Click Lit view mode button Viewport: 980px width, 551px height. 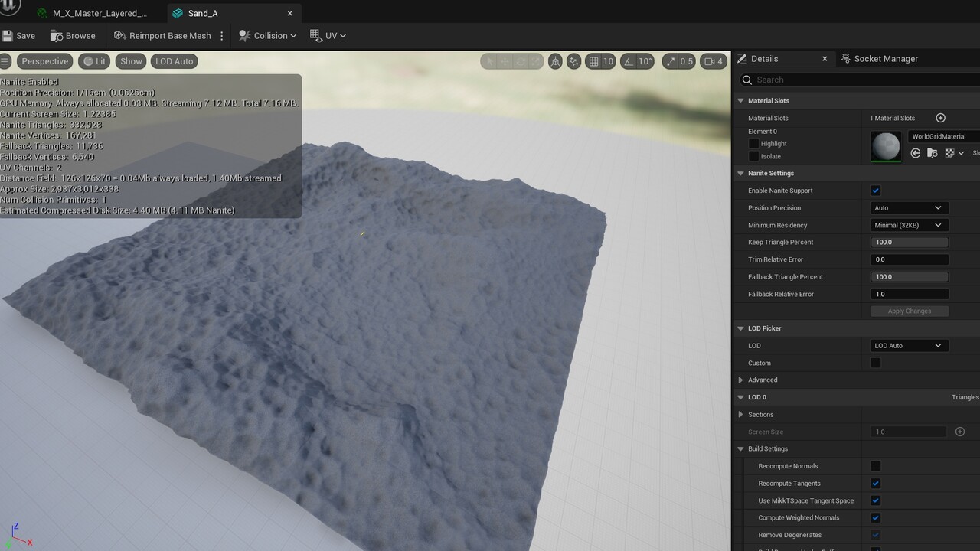click(x=95, y=61)
